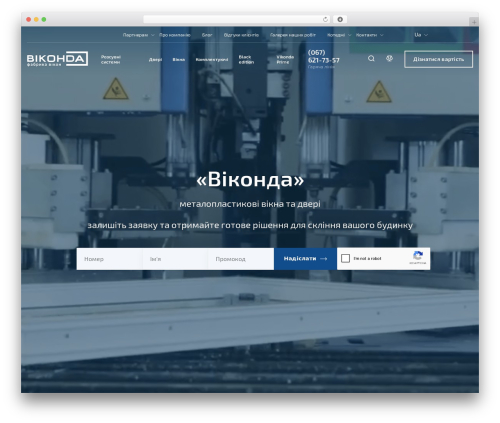Click the green fullscreen window dot
The image size is (500, 423).
(x=44, y=20)
